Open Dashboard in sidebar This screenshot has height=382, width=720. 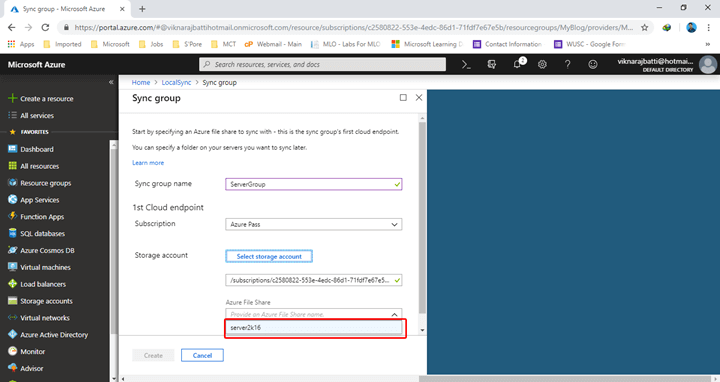(x=37, y=149)
